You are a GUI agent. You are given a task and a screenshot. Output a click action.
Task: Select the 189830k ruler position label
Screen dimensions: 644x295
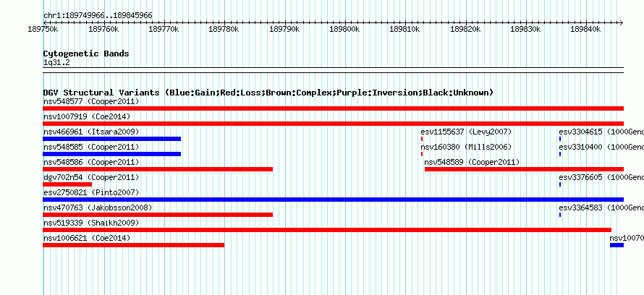tap(525, 29)
